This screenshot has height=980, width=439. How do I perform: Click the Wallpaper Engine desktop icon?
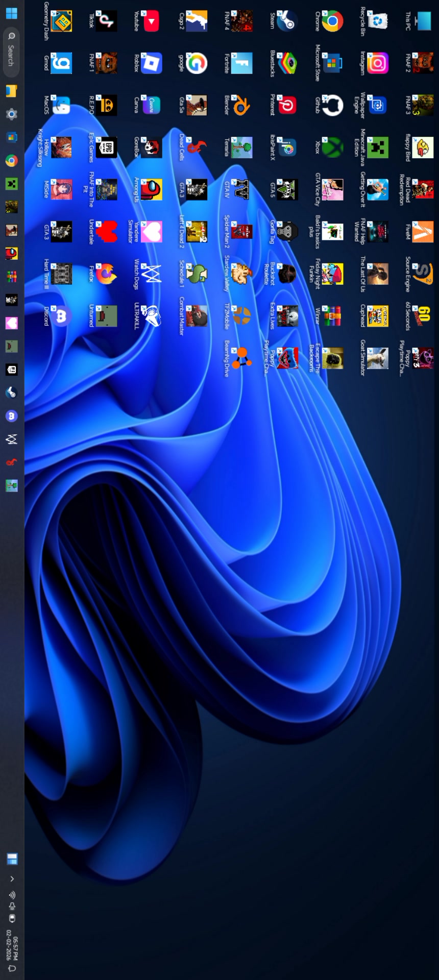click(377, 106)
